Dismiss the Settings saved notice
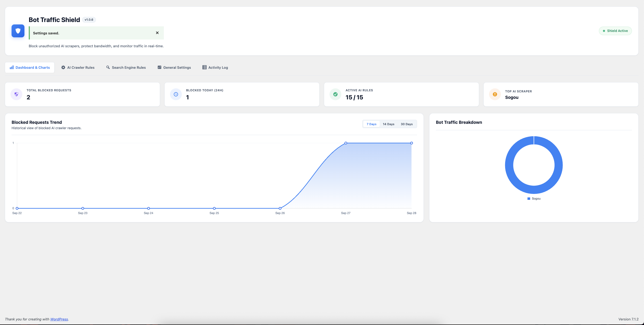This screenshot has height=325, width=644. pyautogui.click(x=157, y=33)
